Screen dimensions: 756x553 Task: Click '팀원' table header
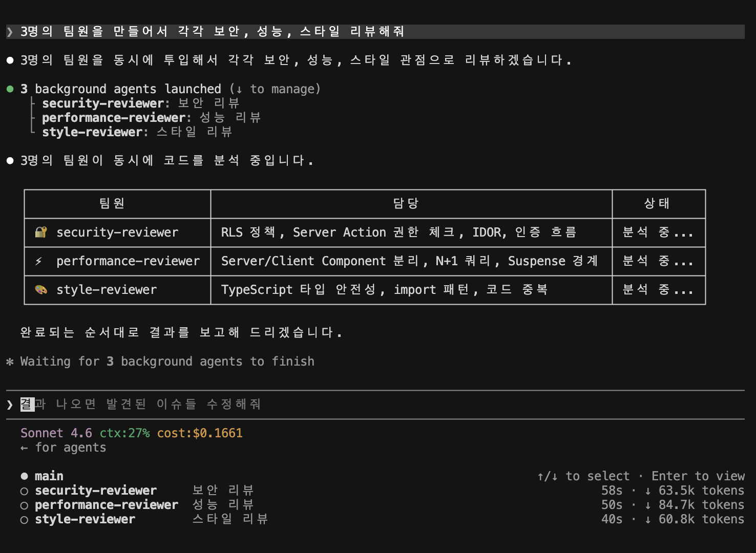pyautogui.click(x=112, y=204)
